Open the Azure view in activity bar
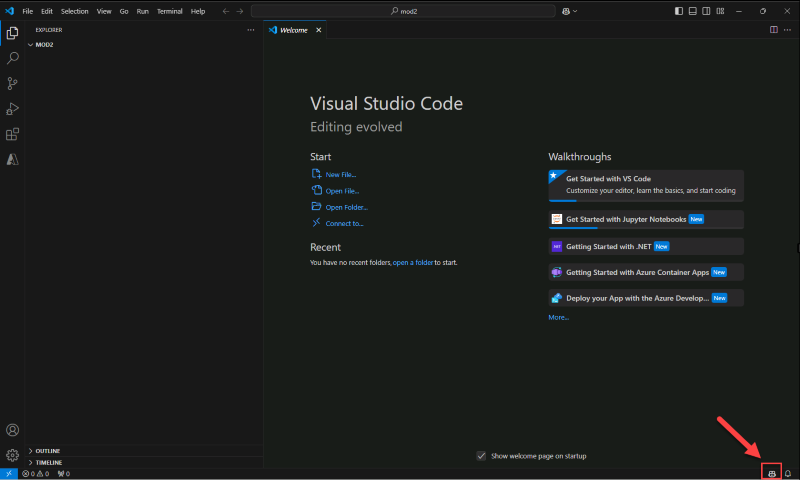 (13, 159)
